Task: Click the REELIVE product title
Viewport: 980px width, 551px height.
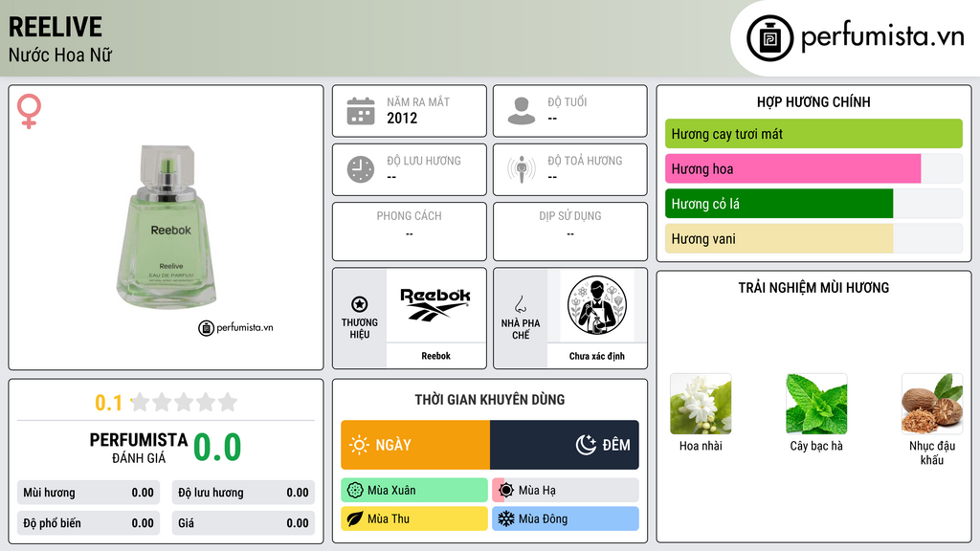Action: (x=55, y=27)
